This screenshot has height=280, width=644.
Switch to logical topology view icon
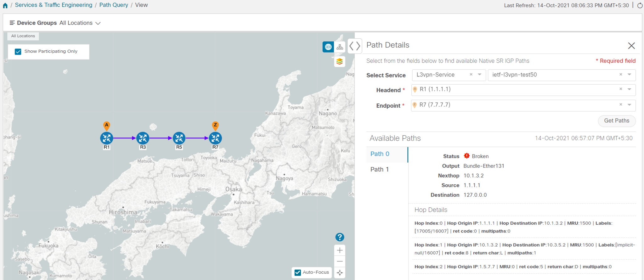340,47
